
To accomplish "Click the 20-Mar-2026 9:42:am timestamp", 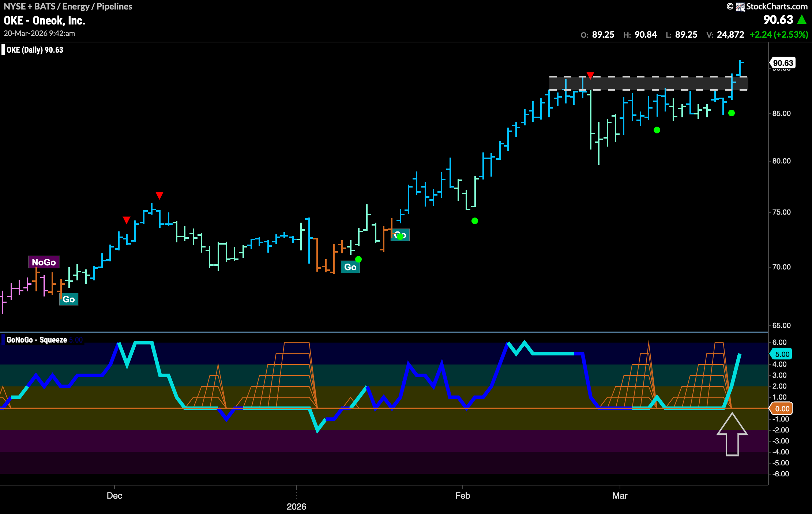I will tap(40, 33).
